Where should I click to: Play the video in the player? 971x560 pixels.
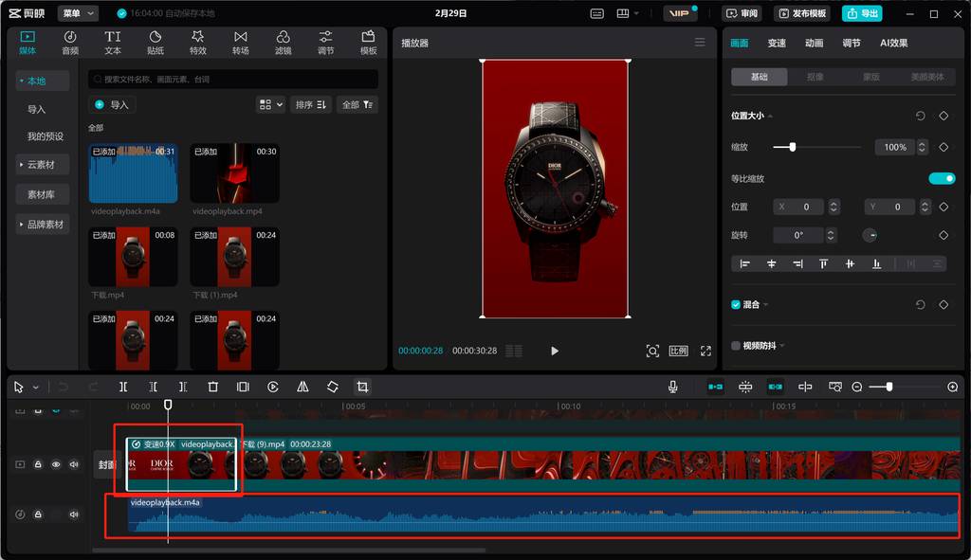[x=555, y=351]
